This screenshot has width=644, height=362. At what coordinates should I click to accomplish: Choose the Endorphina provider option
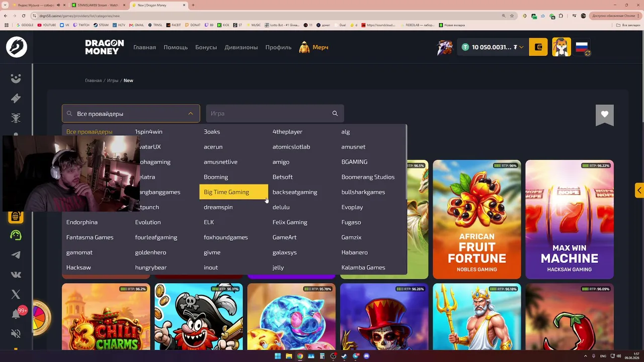click(x=82, y=222)
